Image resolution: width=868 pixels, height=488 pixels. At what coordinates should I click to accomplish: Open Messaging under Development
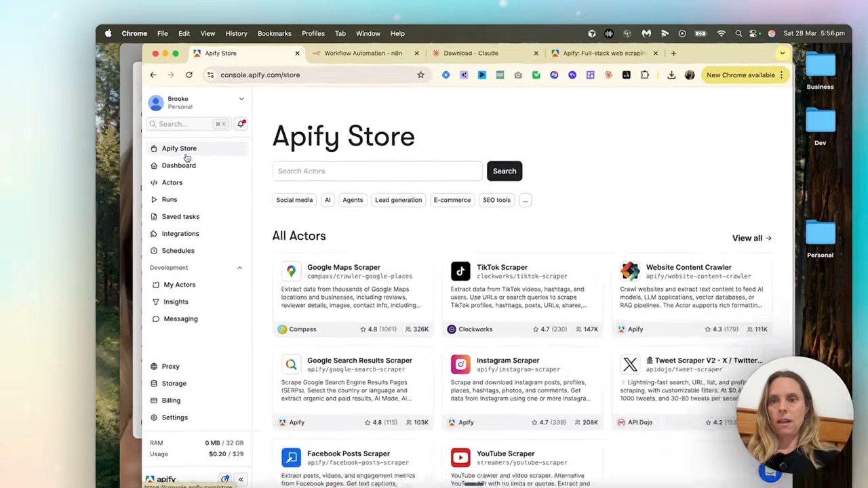[180, 319]
